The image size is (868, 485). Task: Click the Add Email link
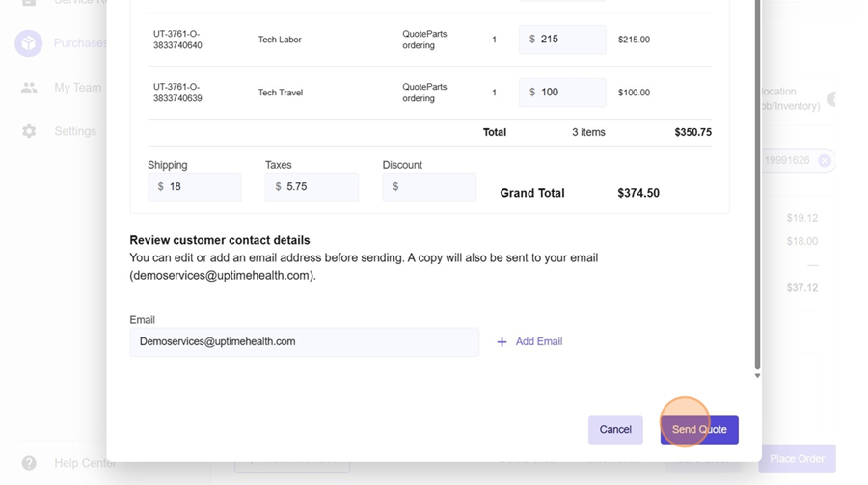[x=538, y=342]
